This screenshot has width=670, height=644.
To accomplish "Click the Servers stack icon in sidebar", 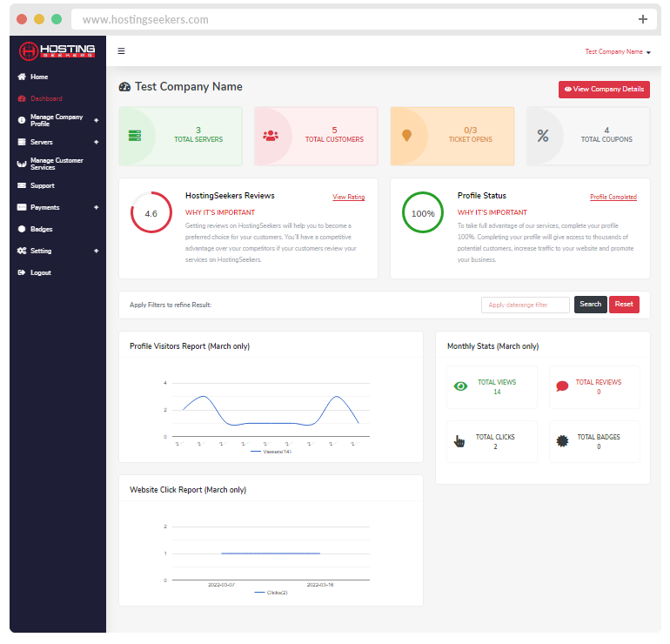I will (x=22, y=142).
